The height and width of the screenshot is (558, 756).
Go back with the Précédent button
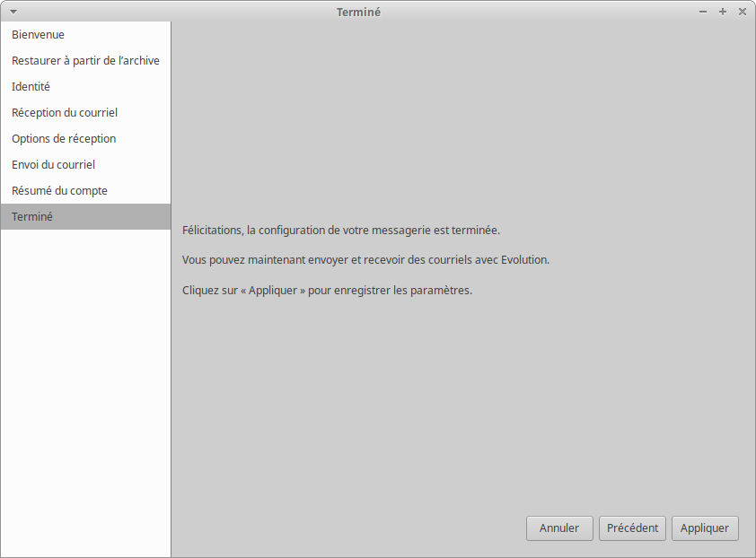(632, 528)
